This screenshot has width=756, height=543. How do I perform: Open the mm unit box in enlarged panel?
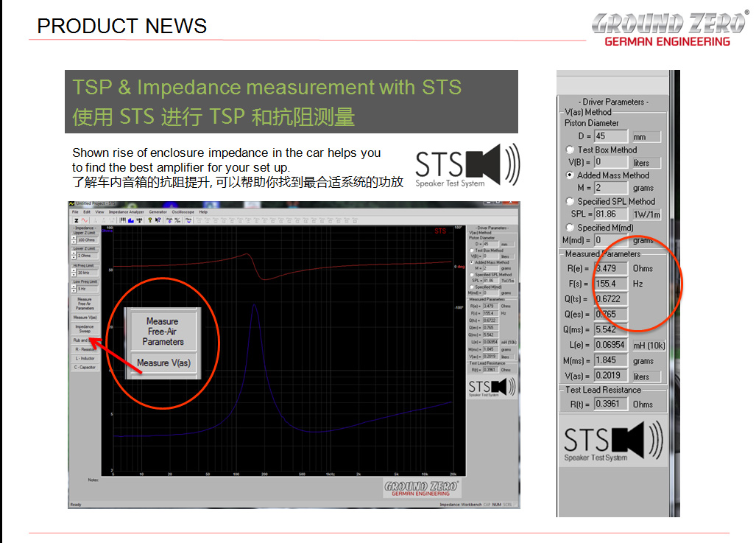tap(646, 136)
